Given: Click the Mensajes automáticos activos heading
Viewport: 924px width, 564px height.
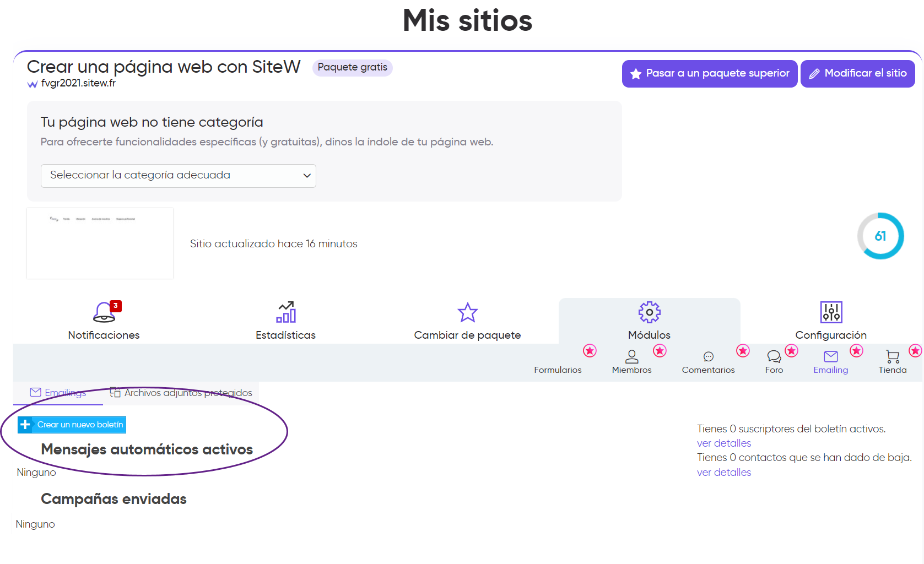Looking at the screenshot, I should [147, 449].
